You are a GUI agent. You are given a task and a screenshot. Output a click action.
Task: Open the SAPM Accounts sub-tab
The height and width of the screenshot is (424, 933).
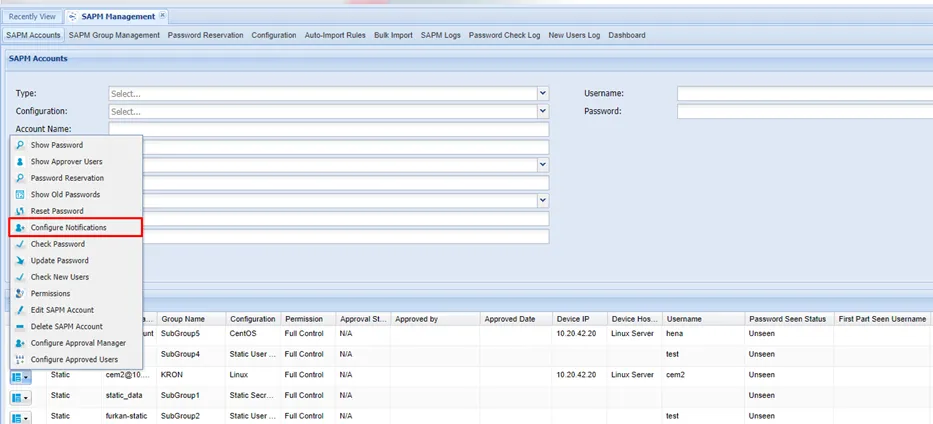point(33,35)
